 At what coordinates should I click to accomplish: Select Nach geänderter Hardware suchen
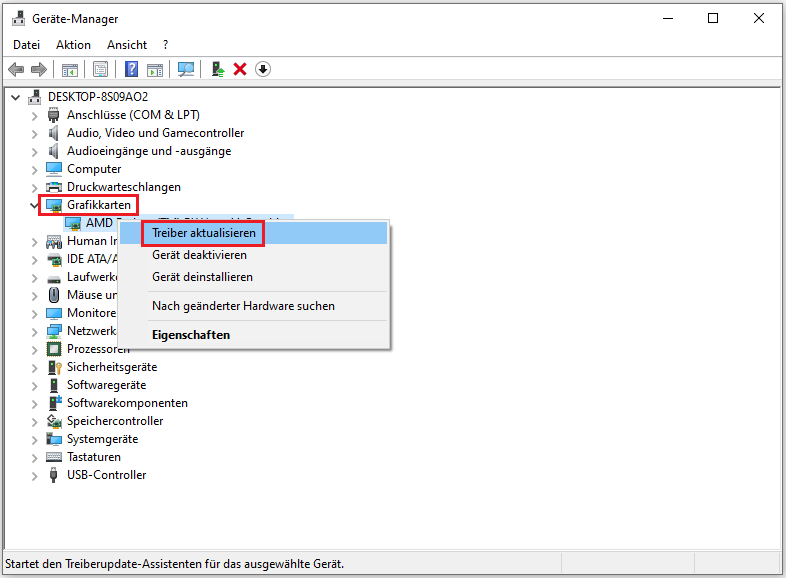coord(254,306)
